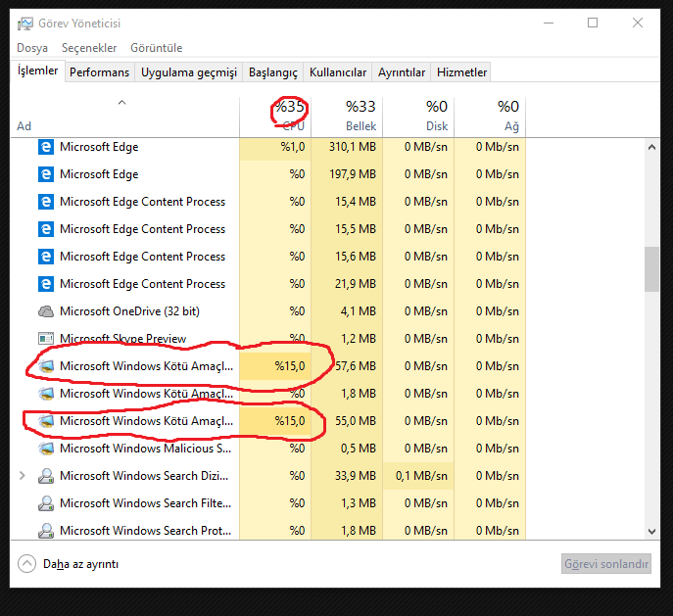The width and height of the screenshot is (673, 616).
Task: Click the 0,5 MB memory cell
Action: tap(347, 449)
